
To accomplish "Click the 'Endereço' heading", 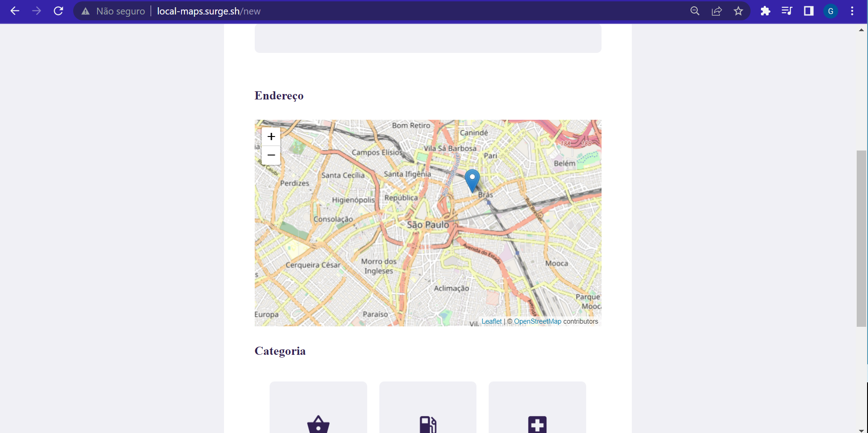I will (279, 96).
